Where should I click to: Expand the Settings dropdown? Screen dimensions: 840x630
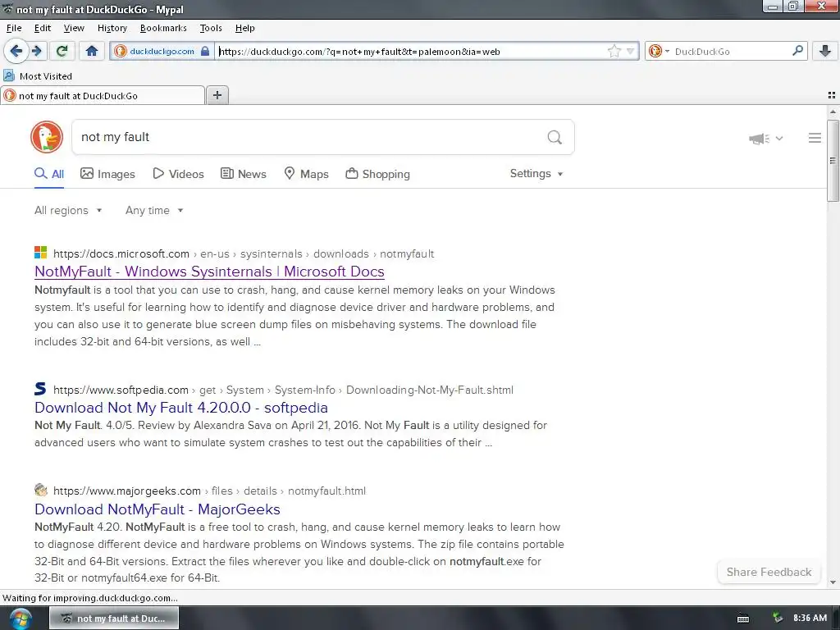[x=536, y=174]
